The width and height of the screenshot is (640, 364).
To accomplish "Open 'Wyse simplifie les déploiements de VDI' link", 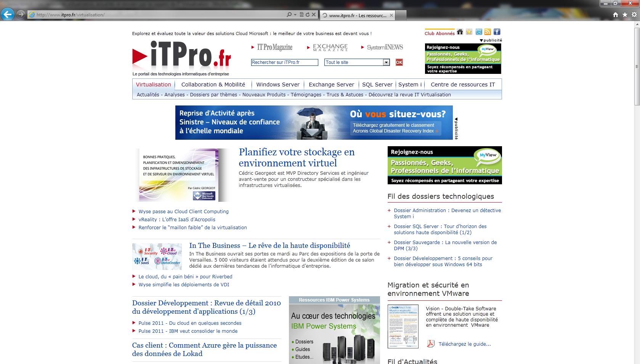I will (x=184, y=285).
